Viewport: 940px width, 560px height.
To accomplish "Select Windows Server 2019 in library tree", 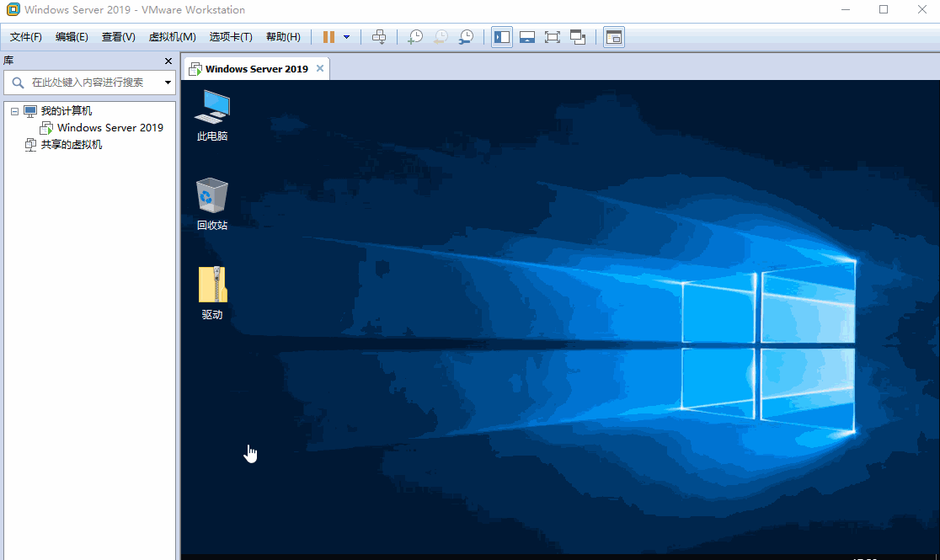I will (110, 128).
